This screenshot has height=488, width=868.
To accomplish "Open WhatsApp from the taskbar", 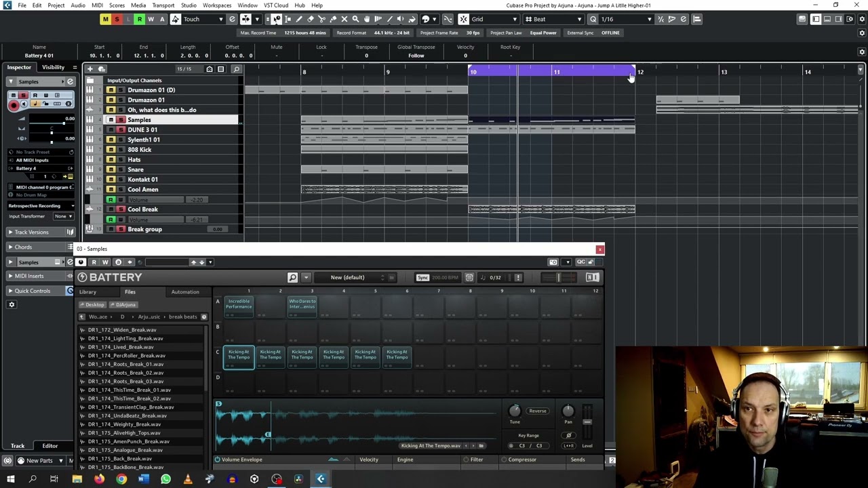I will [x=165, y=480].
